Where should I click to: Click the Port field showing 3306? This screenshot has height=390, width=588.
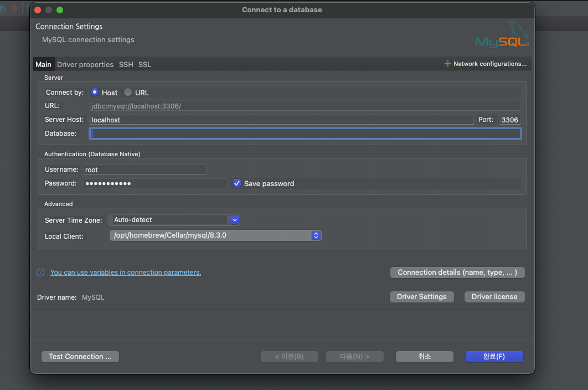tap(510, 120)
